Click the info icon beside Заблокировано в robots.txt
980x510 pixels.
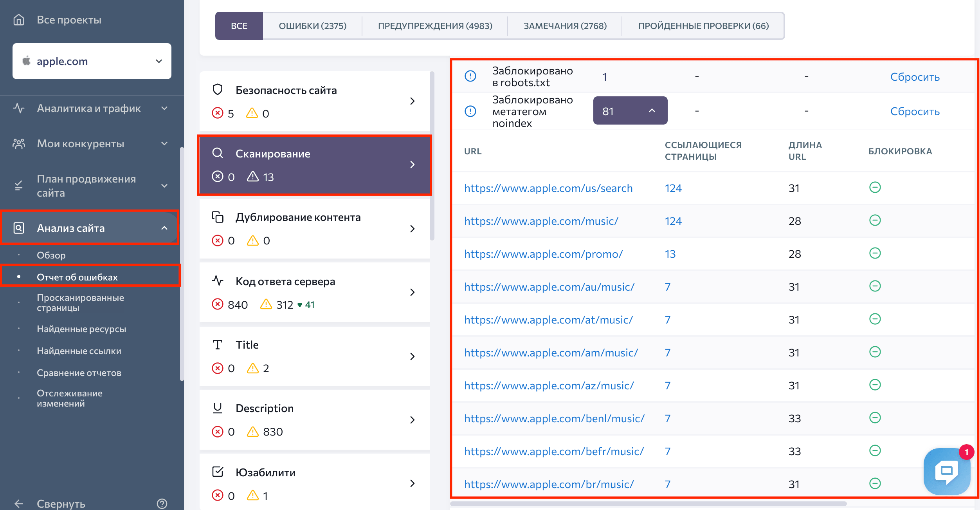click(470, 76)
